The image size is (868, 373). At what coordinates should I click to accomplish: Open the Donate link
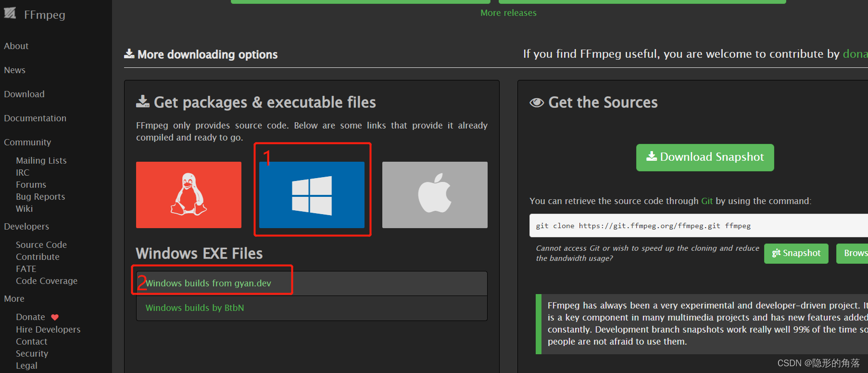30,317
